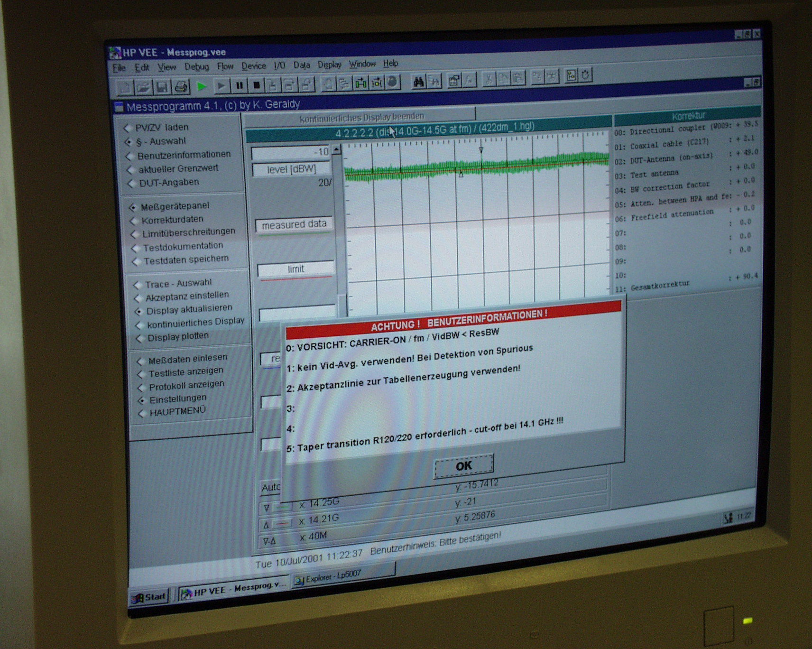Click the y-axis upper value field -10
This screenshot has height=649, width=812.
point(291,152)
